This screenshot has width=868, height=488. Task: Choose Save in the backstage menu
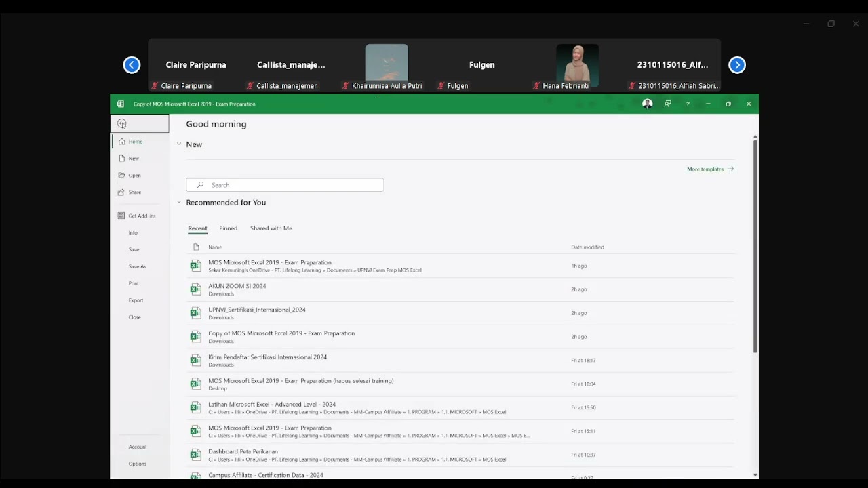(x=134, y=249)
